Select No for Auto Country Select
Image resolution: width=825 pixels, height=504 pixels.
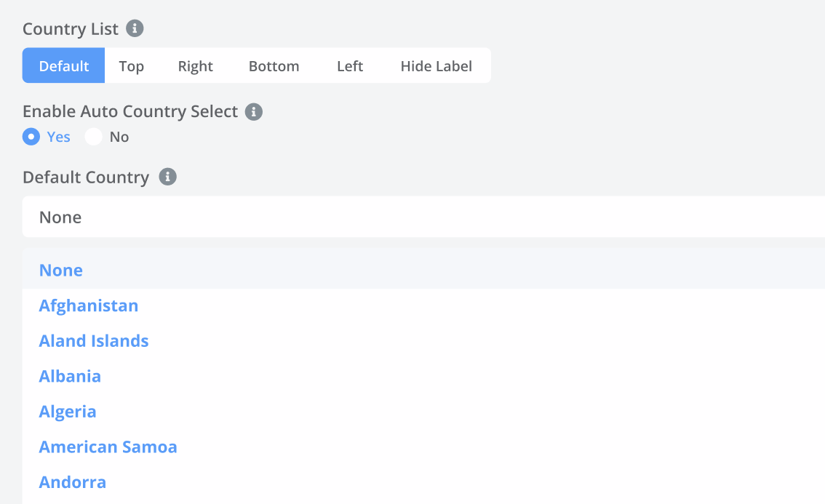93,137
